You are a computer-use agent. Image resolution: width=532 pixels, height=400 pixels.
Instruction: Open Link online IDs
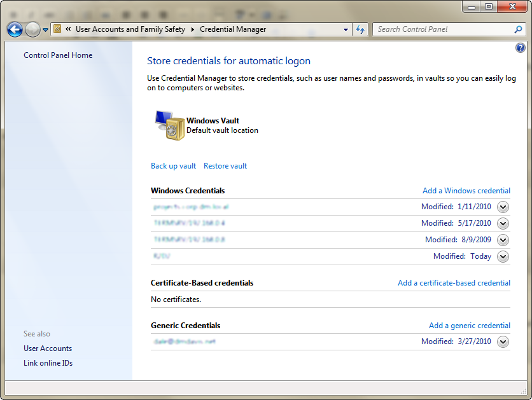48,363
